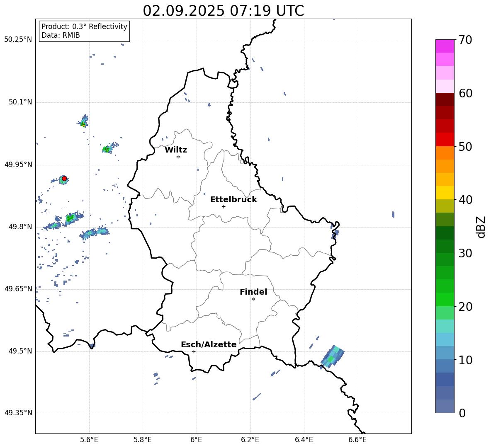Viewport: 491px width, 448px height.
Task: Click the Findel location cross marker
Action: [x=253, y=299]
